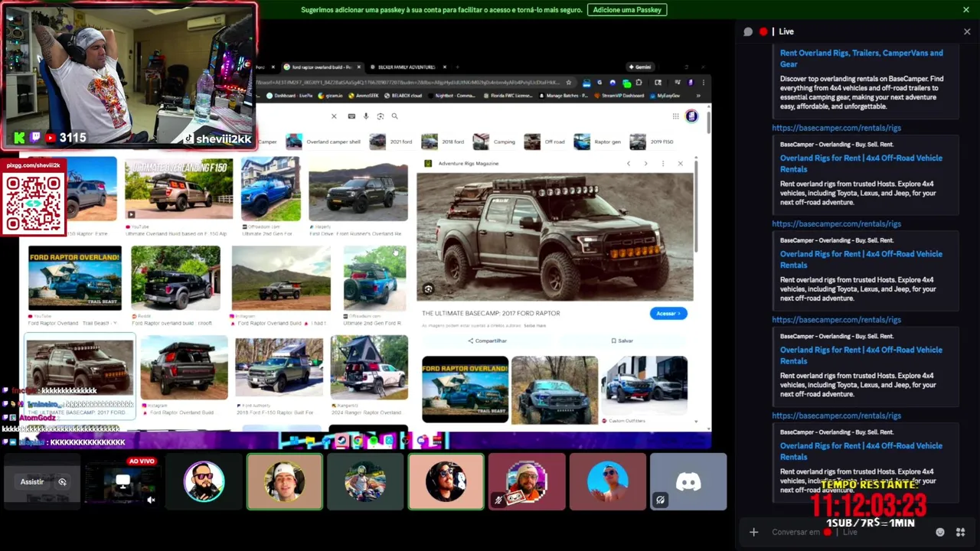
Task: Dismiss the passkey suggestion banner
Action: (x=966, y=10)
